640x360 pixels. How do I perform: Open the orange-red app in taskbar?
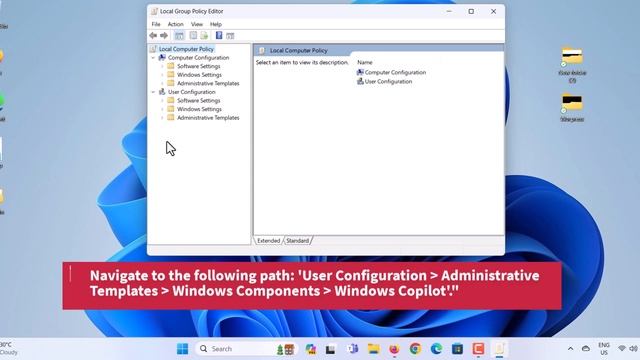point(478,349)
